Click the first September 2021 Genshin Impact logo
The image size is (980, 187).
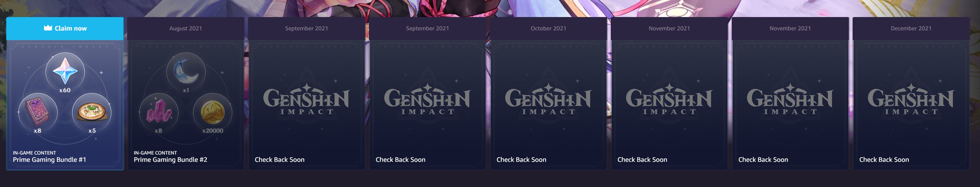306,99
